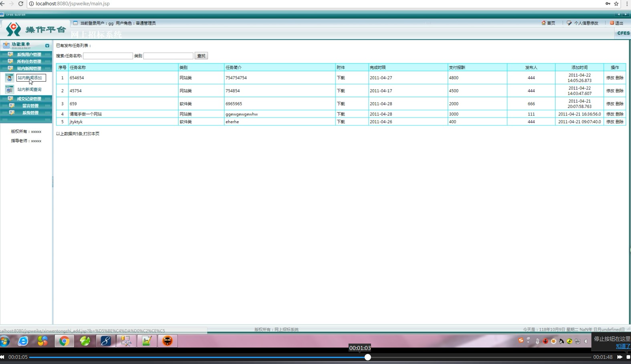631x364 pixels.
Task: Click 修改 for task 659
Action: coord(610,104)
